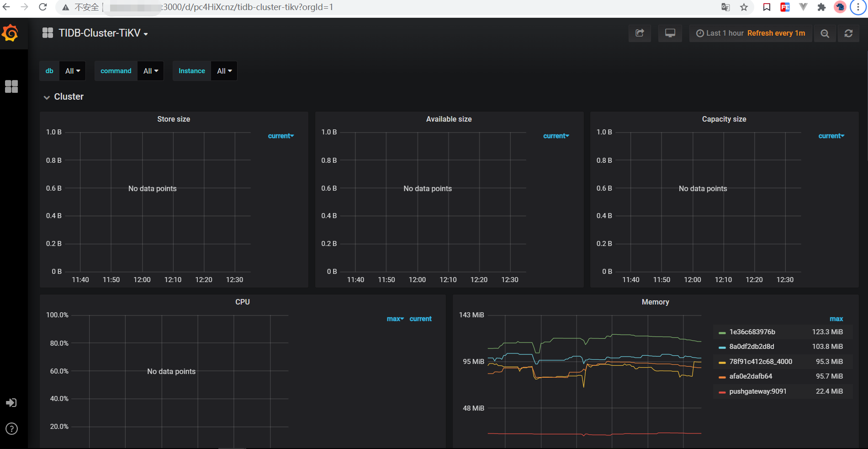The height and width of the screenshot is (449, 868).
Task: Open Store size panel title menu
Action: [x=174, y=119]
